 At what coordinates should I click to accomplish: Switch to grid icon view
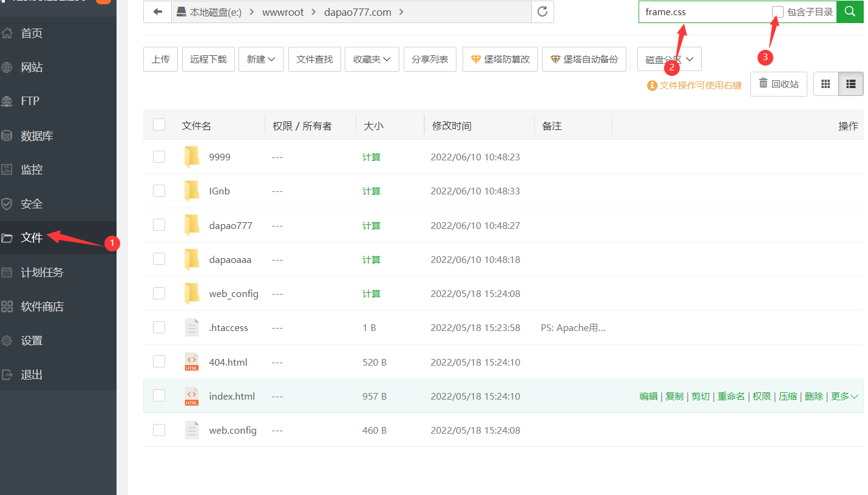point(826,84)
